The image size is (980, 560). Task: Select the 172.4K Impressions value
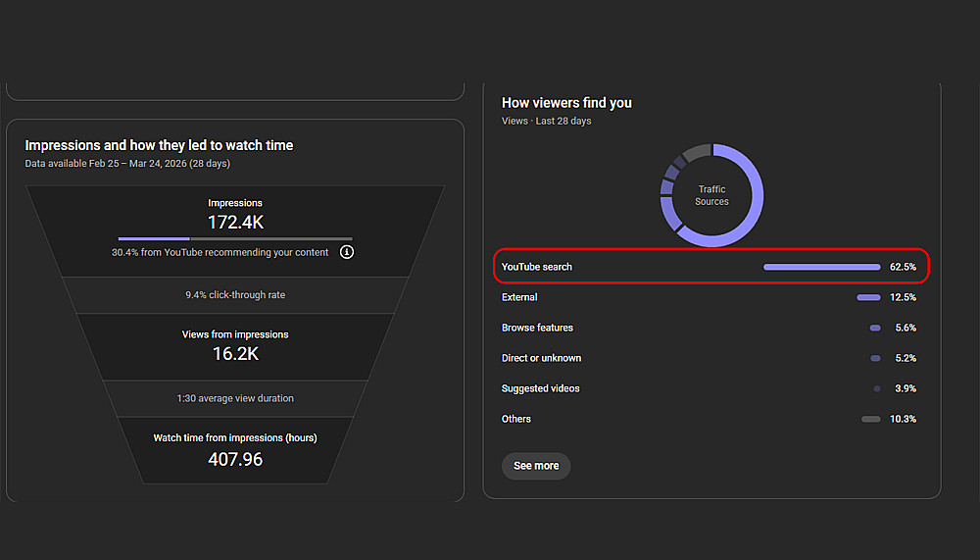[x=235, y=223]
